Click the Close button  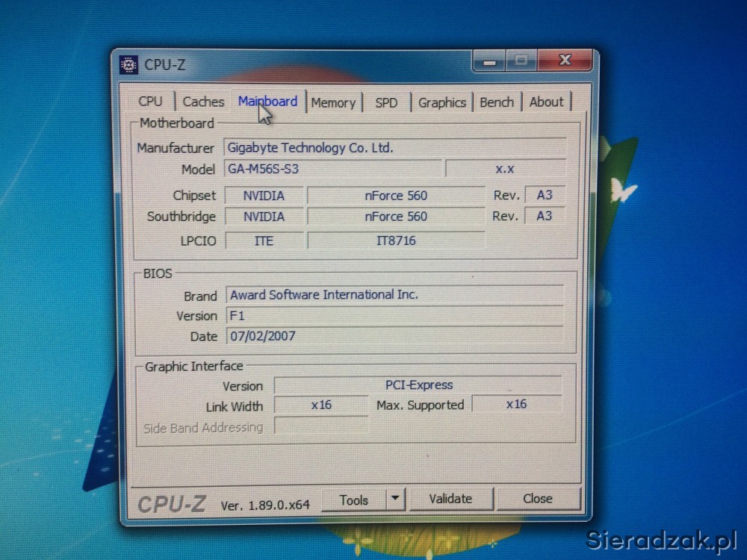pyautogui.click(x=538, y=499)
